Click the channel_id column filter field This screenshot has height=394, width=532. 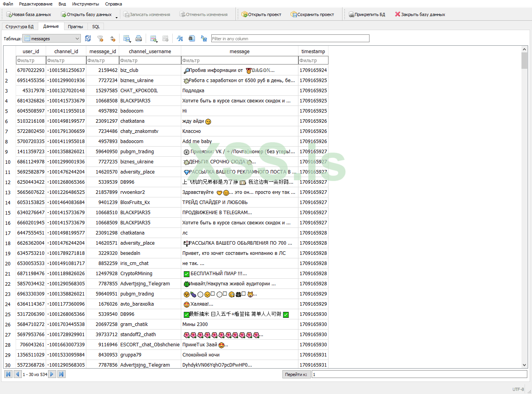coord(66,60)
